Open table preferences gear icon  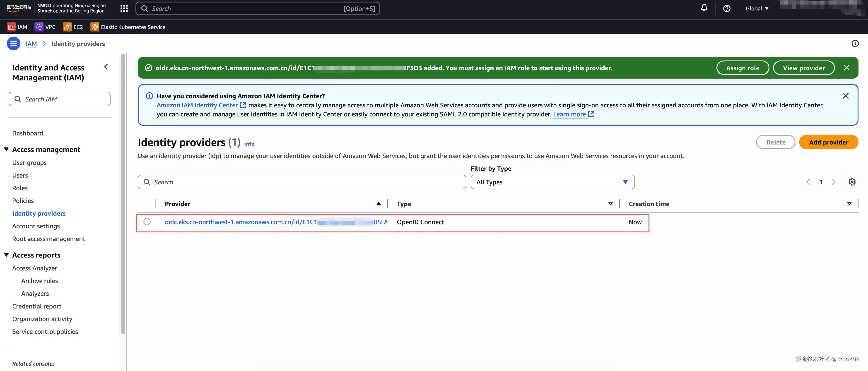pos(852,182)
